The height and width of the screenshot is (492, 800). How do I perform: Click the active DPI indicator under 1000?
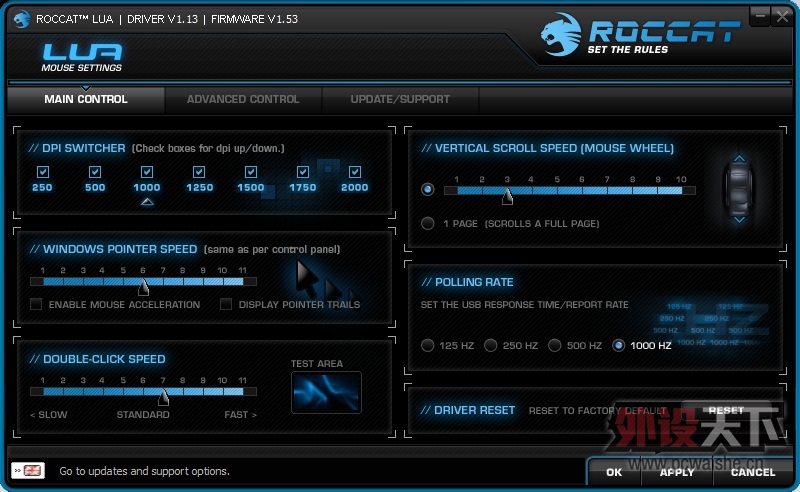147,202
